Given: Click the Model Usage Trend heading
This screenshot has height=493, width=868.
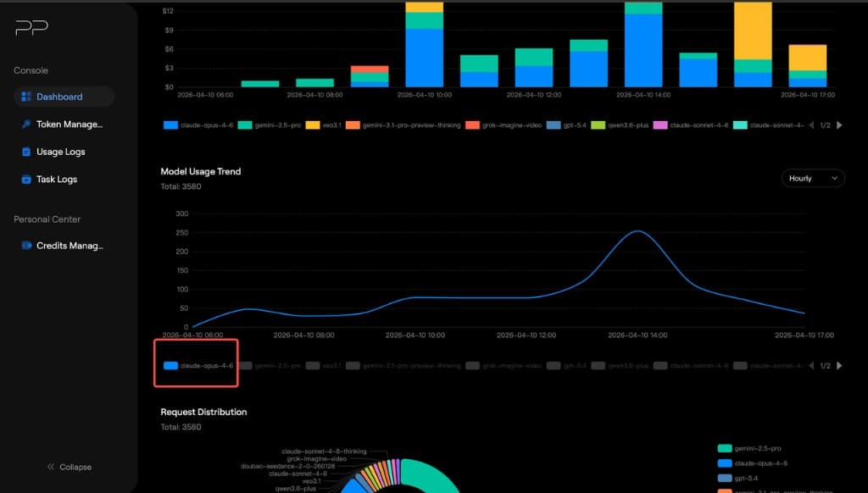Looking at the screenshot, I should [200, 171].
